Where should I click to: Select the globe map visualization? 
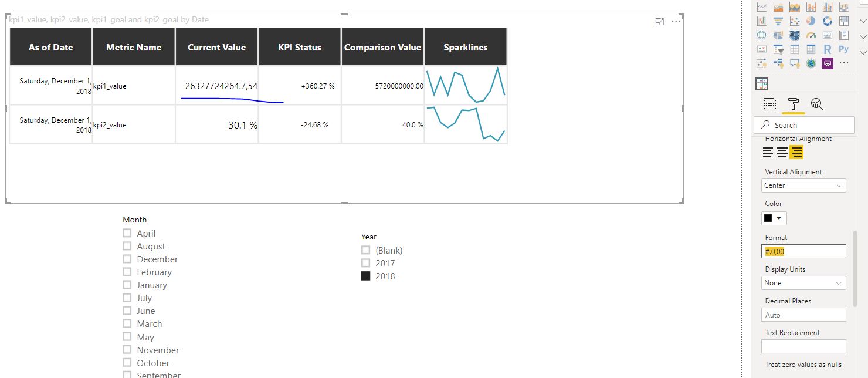(x=762, y=35)
